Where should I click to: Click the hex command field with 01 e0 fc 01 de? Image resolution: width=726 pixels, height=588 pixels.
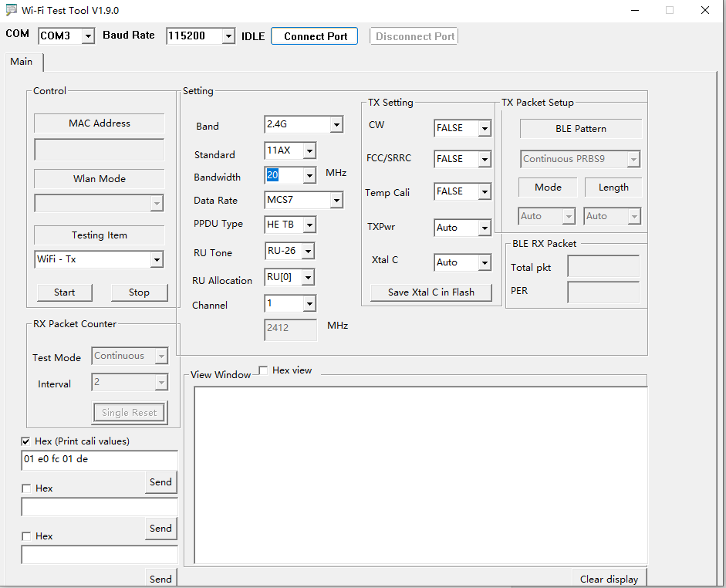tap(99, 460)
